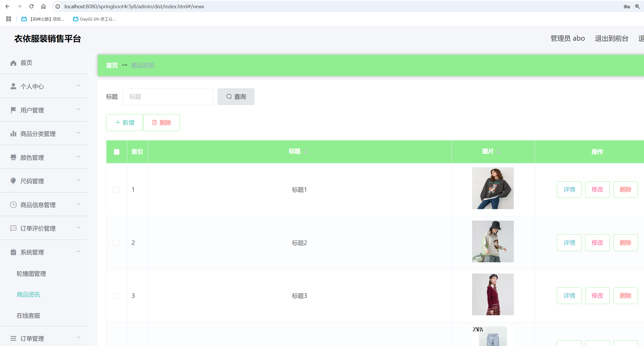Click the 查询 search button
This screenshot has width=644, height=346.
(236, 97)
